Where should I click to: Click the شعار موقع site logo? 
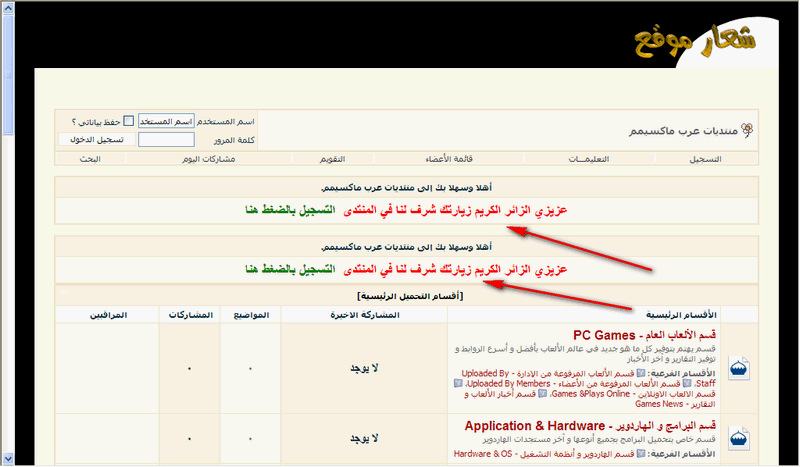click(694, 40)
